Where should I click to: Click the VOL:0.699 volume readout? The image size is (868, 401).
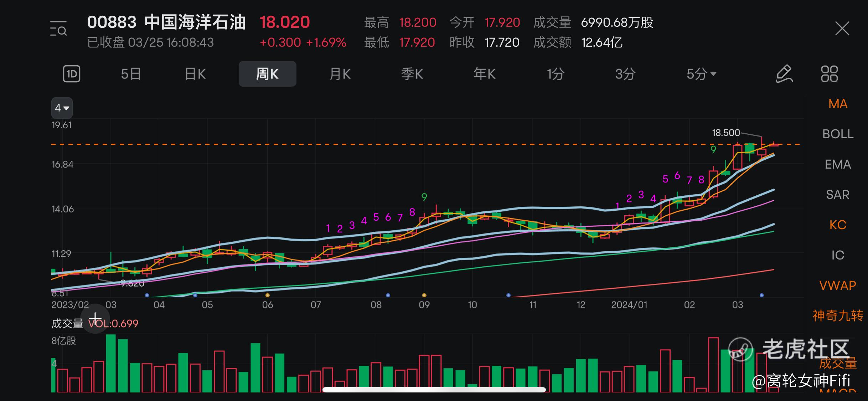coord(113,324)
